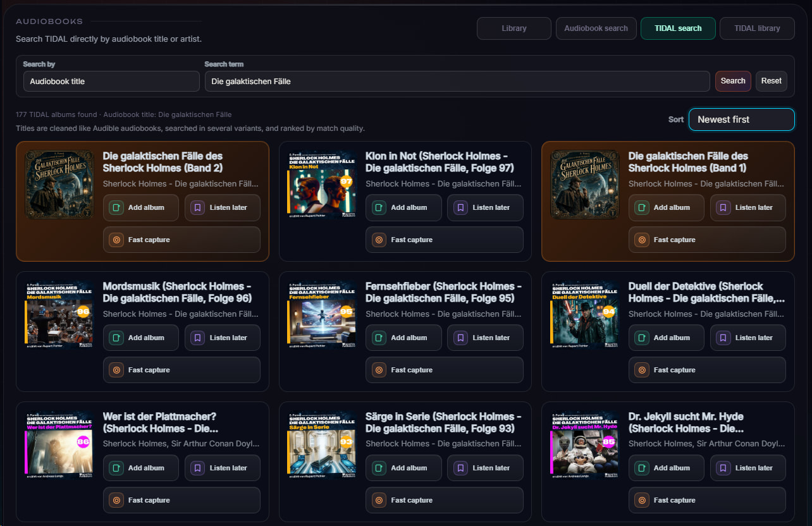Click the Dr. Jekyll sucht Mr. Hyde cover

point(584,444)
